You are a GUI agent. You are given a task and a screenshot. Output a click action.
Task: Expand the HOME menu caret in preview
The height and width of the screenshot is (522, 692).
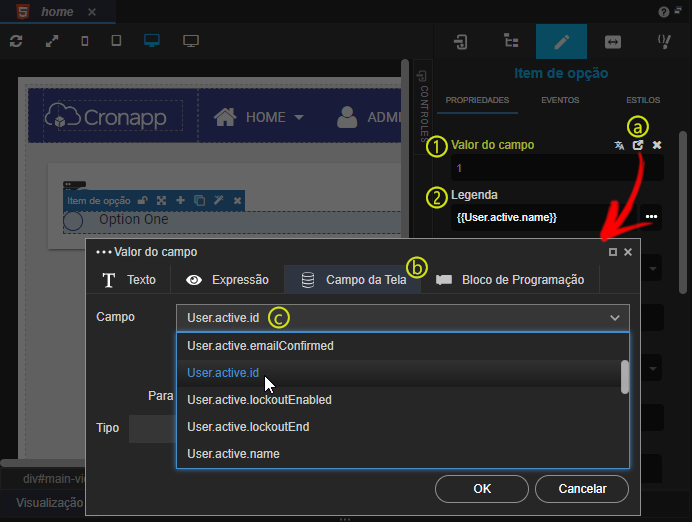[299, 117]
